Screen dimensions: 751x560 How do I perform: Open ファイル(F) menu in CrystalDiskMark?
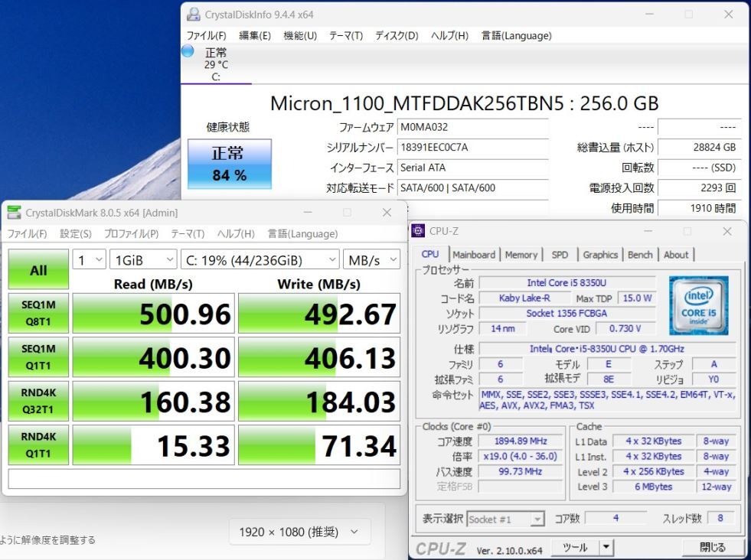(27, 233)
